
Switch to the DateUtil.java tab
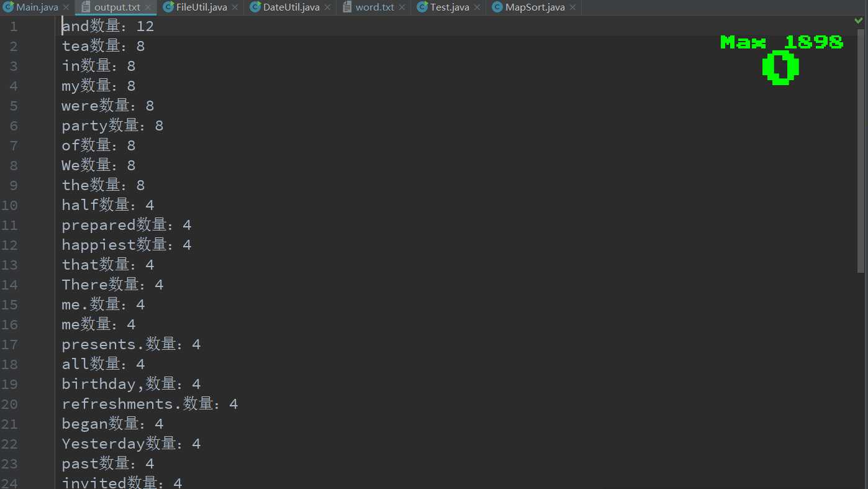pos(291,7)
